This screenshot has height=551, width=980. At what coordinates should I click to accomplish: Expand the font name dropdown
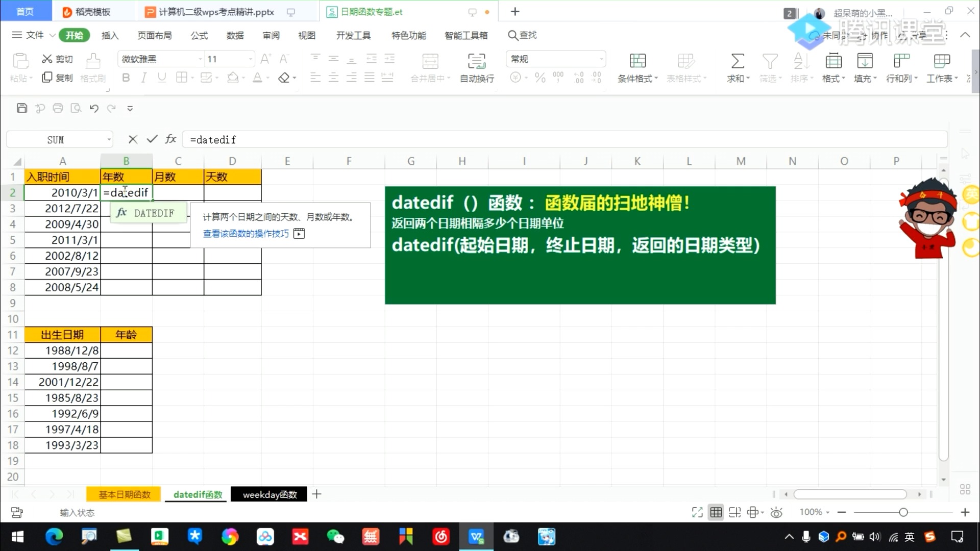click(x=200, y=59)
